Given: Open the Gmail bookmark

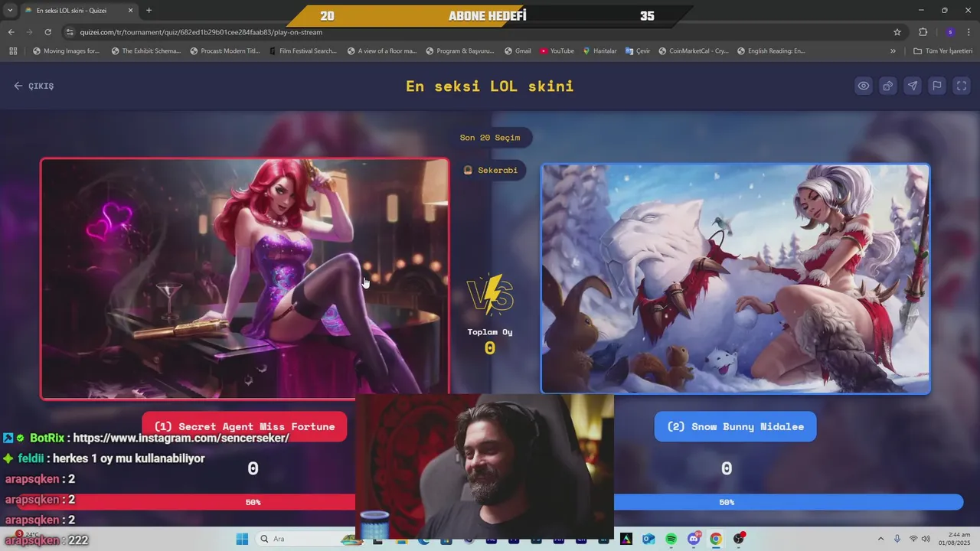Looking at the screenshot, I should [518, 51].
